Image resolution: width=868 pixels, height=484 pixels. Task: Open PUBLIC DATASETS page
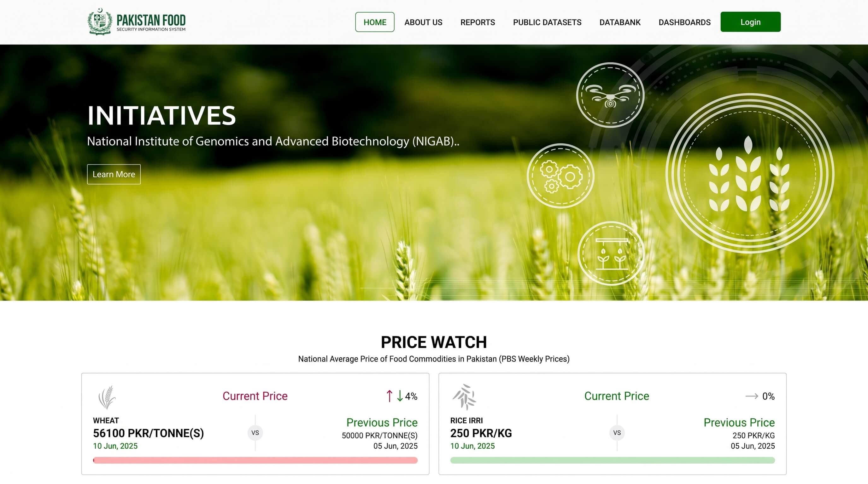tap(547, 22)
